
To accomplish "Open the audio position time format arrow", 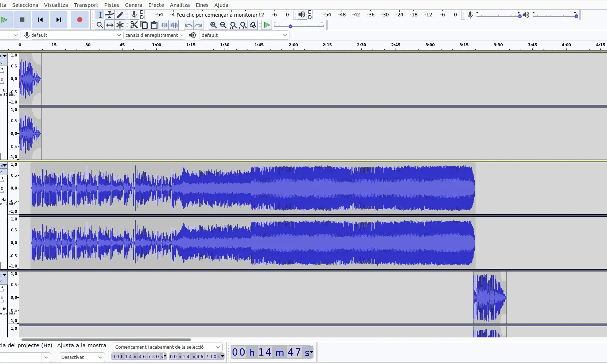I will tap(311, 352).
